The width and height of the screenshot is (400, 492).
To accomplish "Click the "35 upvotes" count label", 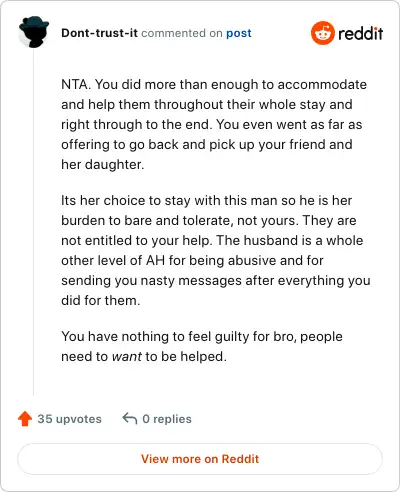I will coord(69,419).
